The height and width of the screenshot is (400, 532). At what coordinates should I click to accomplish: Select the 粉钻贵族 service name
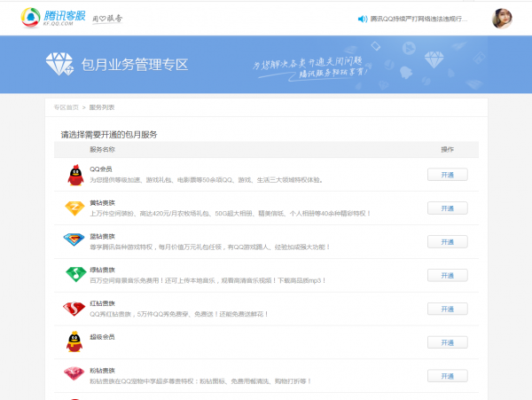(103, 371)
